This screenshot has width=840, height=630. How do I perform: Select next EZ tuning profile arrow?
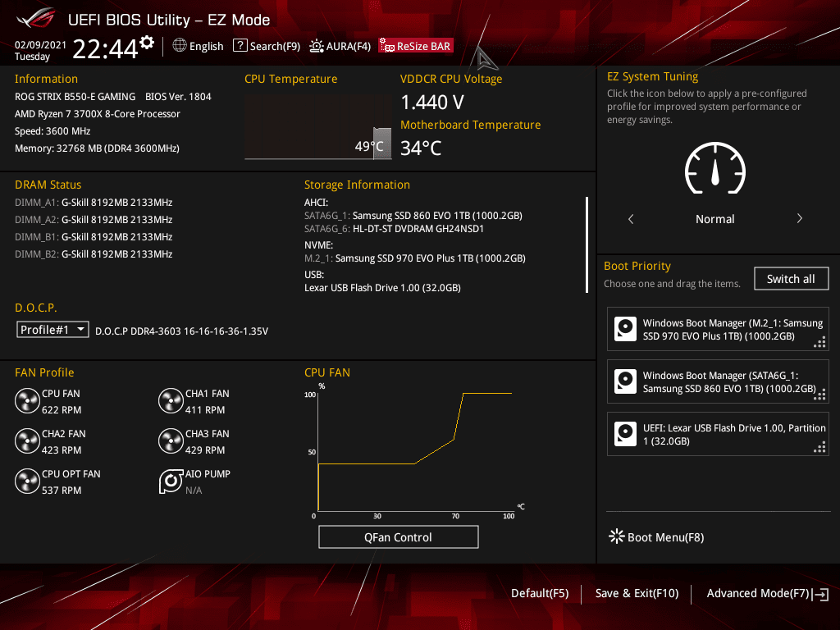coord(799,218)
